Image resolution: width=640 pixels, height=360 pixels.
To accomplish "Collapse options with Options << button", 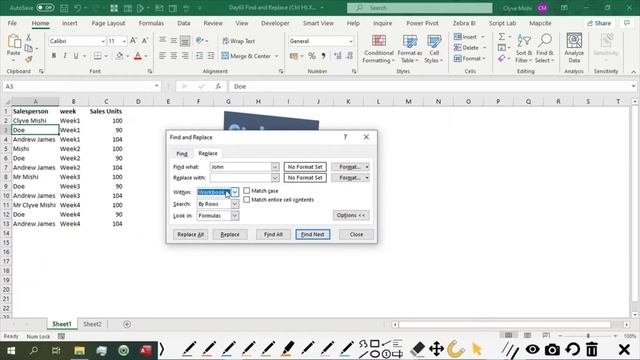I will (351, 215).
